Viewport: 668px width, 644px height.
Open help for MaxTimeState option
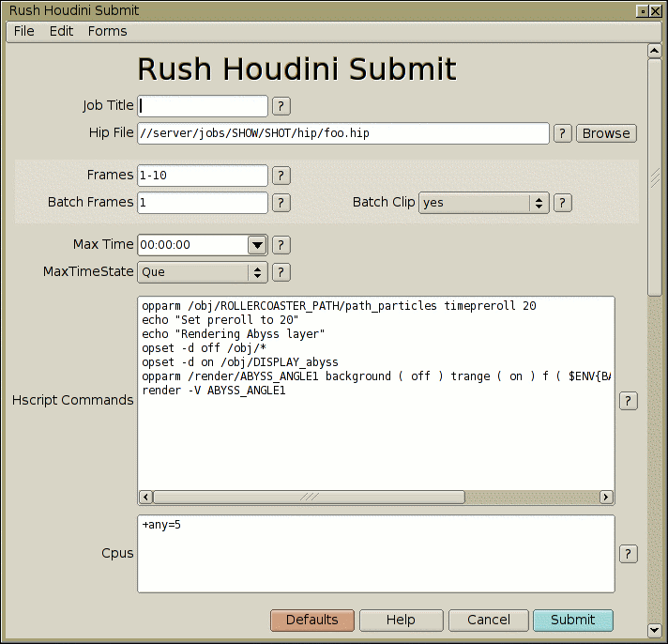[281, 272]
